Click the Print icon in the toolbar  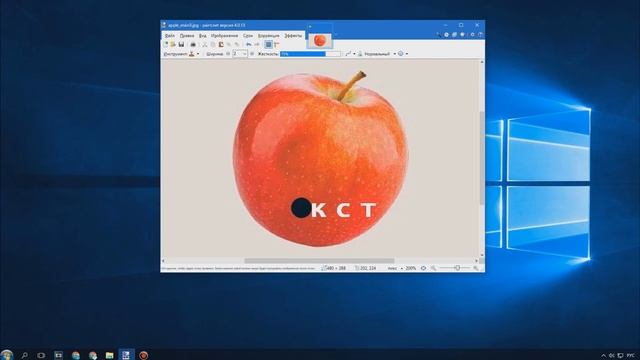coord(193,44)
